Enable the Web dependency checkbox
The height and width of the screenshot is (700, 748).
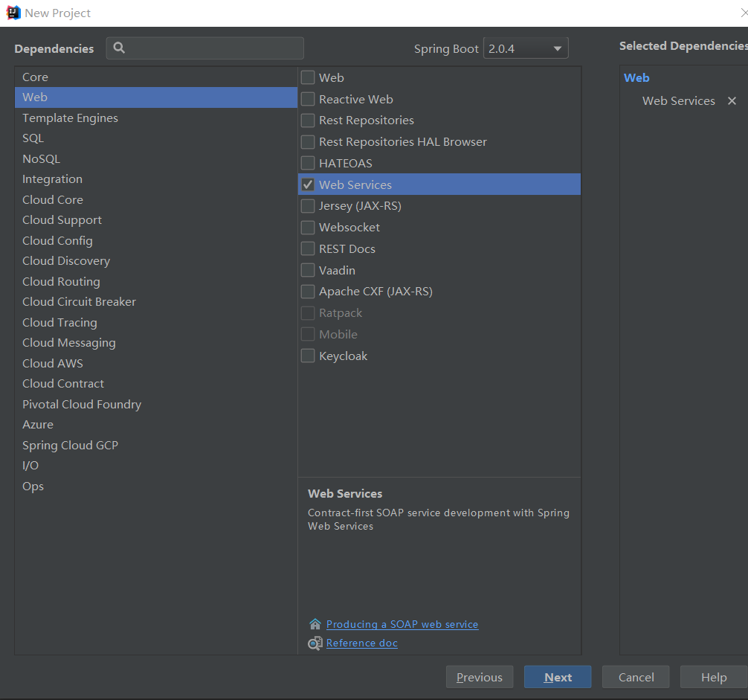(308, 77)
